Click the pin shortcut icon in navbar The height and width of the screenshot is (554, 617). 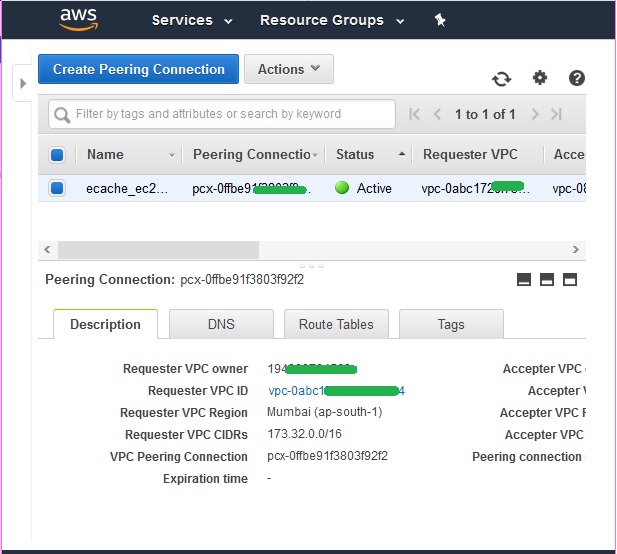coord(440,20)
